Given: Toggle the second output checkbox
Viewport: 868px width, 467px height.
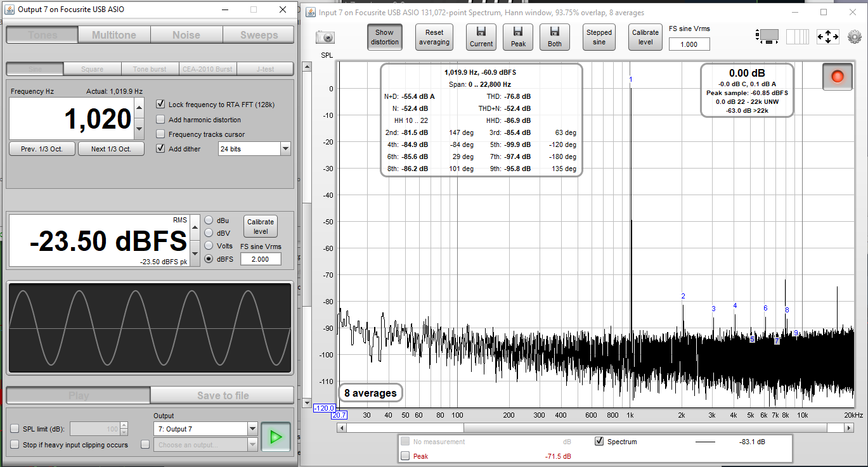Looking at the screenshot, I should click(x=145, y=445).
